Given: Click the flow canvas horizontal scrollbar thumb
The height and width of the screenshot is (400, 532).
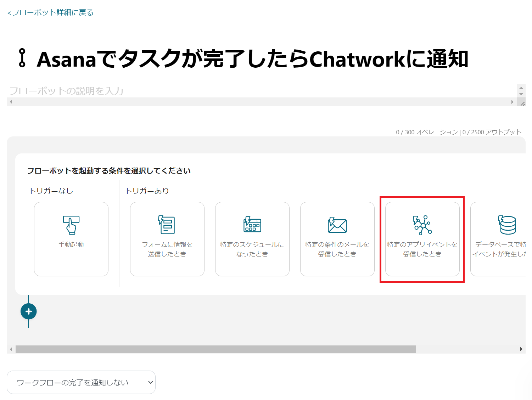Looking at the screenshot, I should 215,349.
